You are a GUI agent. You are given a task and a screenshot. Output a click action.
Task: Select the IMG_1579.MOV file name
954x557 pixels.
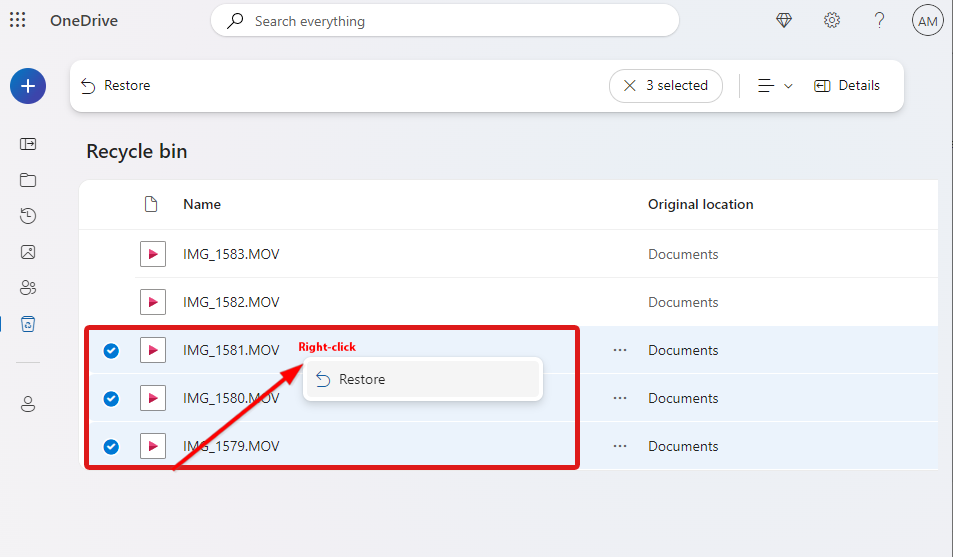[231, 446]
